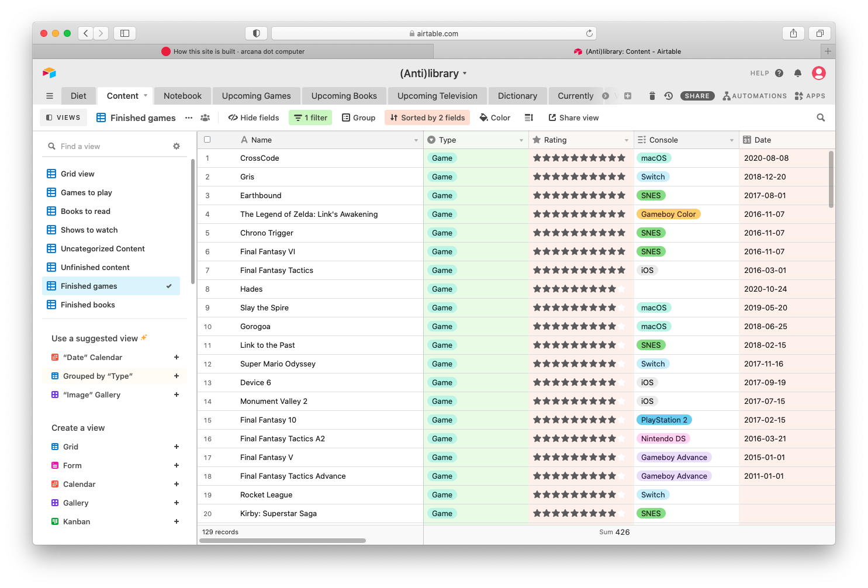Click the search magnifier icon in toolbar
868x588 pixels.
click(821, 117)
